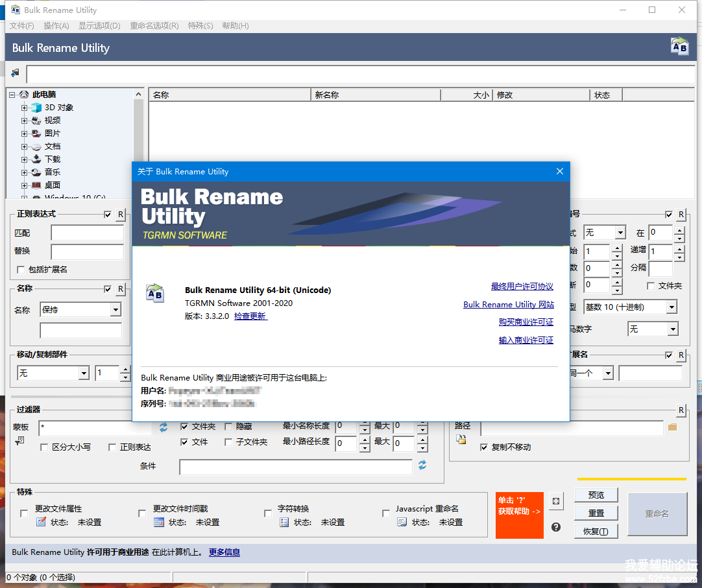Uncheck the filter's 文件 checkbox
This screenshot has width=702, height=588.
[184, 442]
